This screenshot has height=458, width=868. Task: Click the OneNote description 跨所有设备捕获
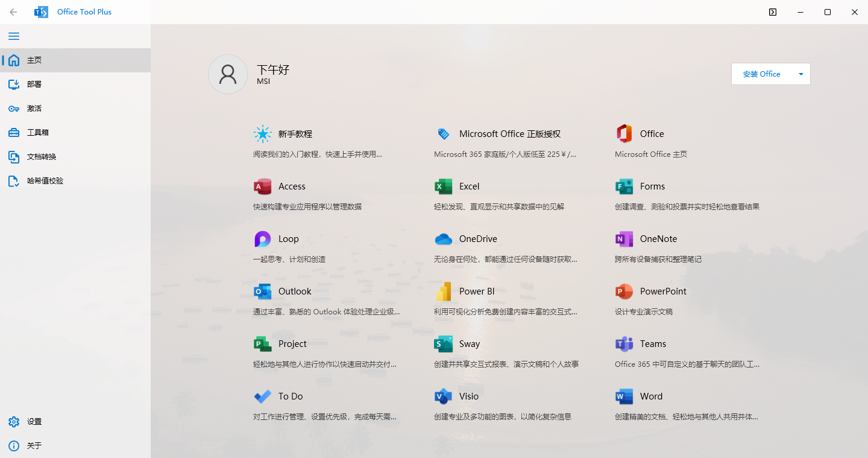click(x=658, y=259)
